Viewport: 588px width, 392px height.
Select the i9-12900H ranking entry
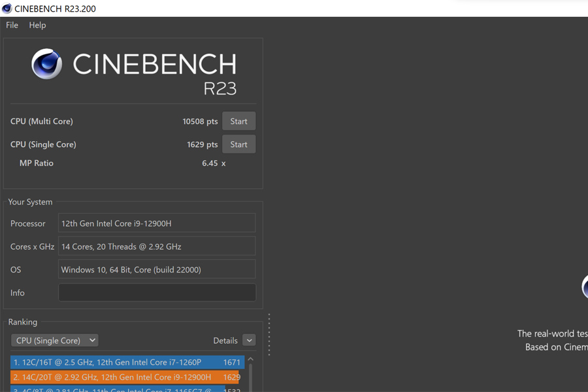coord(125,378)
